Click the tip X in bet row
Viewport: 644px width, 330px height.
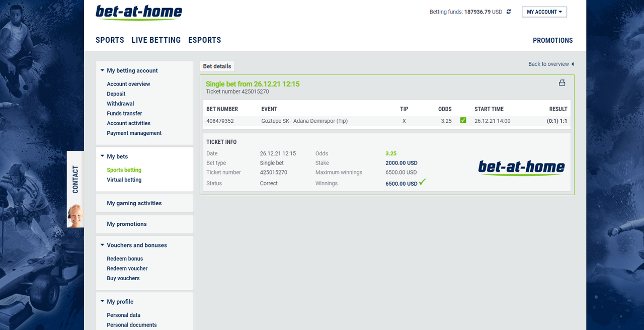click(404, 121)
